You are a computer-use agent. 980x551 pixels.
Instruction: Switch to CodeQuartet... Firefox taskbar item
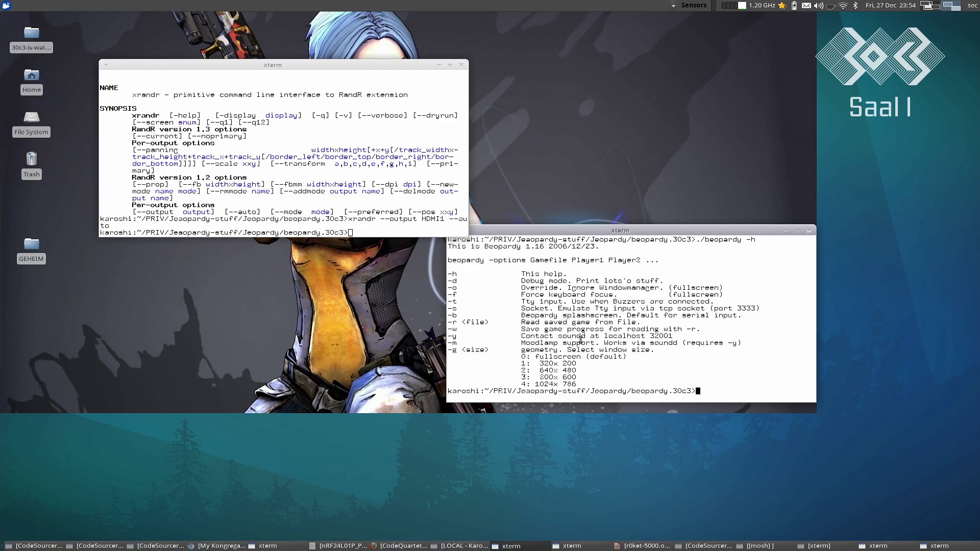[x=399, y=546]
